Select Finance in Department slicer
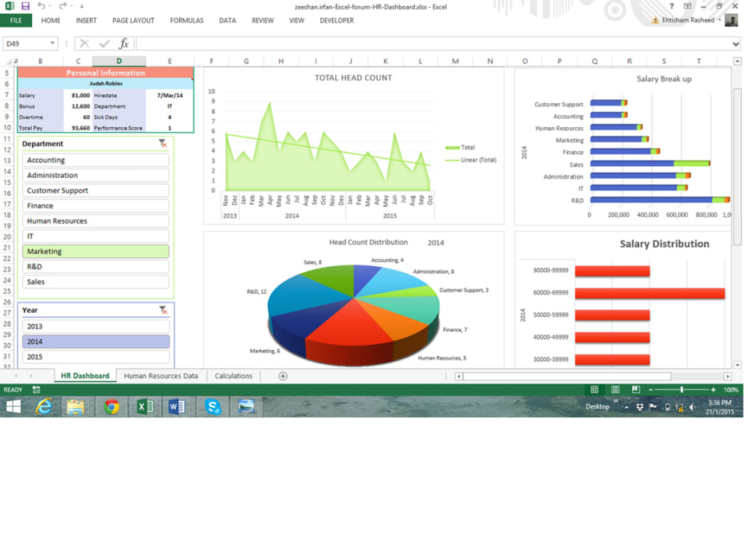The height and width of the screenshot is (560, 748). coord(96,206)
